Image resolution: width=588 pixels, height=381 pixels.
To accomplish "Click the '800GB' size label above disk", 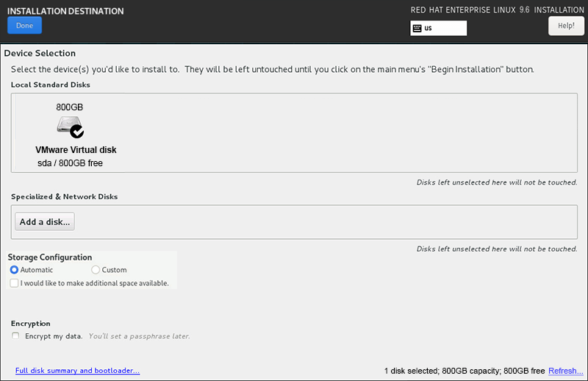I will (70, 107).
